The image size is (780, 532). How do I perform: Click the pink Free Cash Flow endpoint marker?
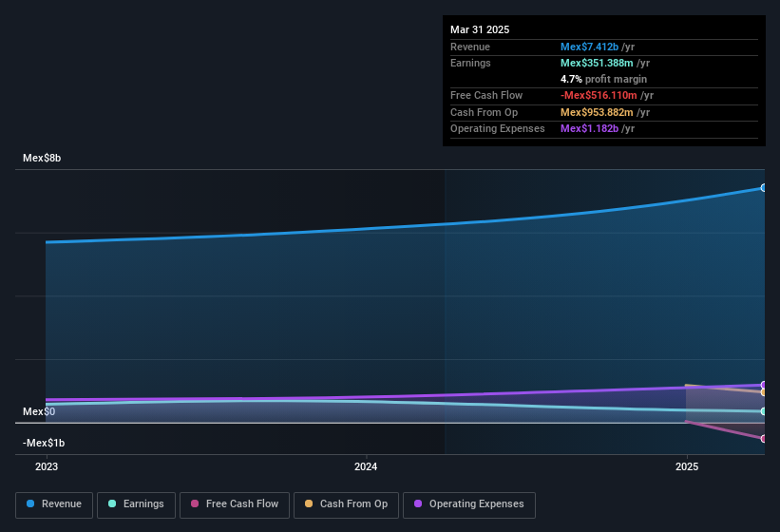coord(764,439)
